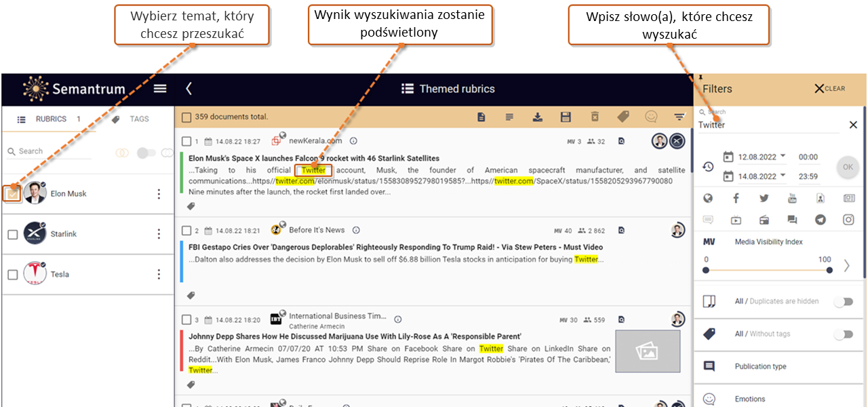This screenshot has width=868, height=407.
Task: Open Elon Musk rubric options menu
Action: coord(159,194)
